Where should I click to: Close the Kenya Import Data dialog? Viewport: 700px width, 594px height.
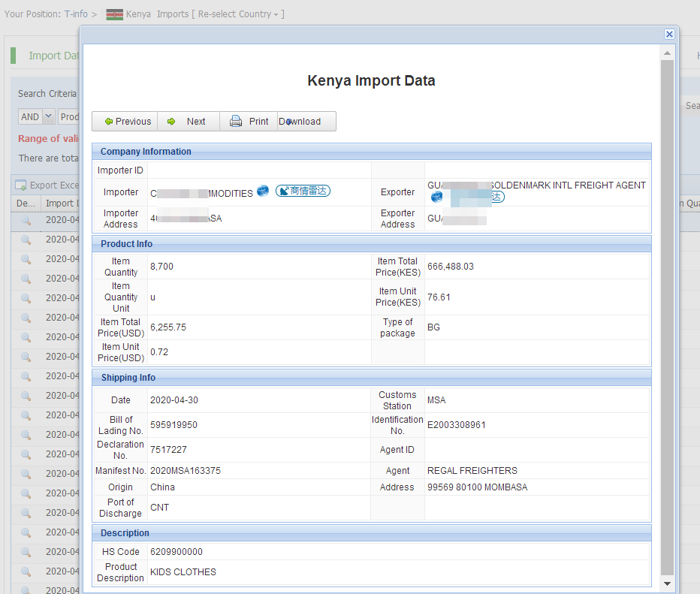pos(669,34)
